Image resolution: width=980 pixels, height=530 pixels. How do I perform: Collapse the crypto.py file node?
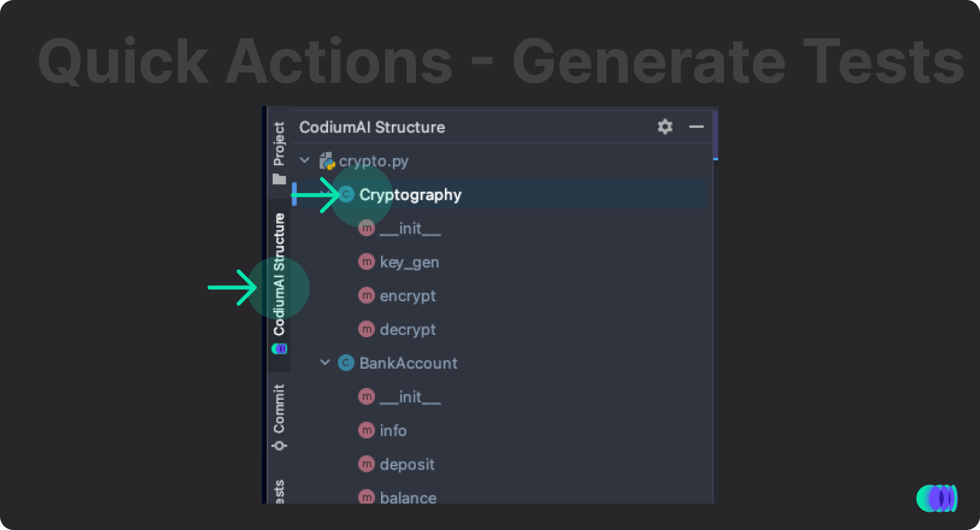tap(305, 160)
